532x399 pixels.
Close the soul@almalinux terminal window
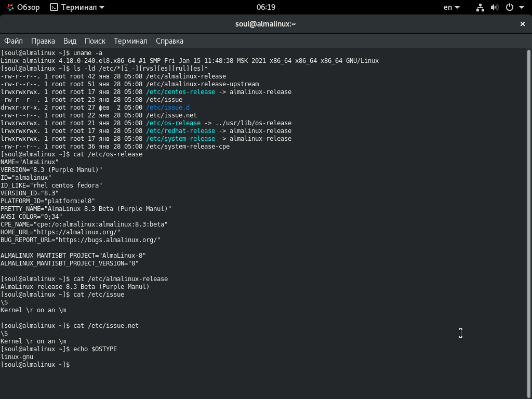pyautogui.click(x=523, y=24)
